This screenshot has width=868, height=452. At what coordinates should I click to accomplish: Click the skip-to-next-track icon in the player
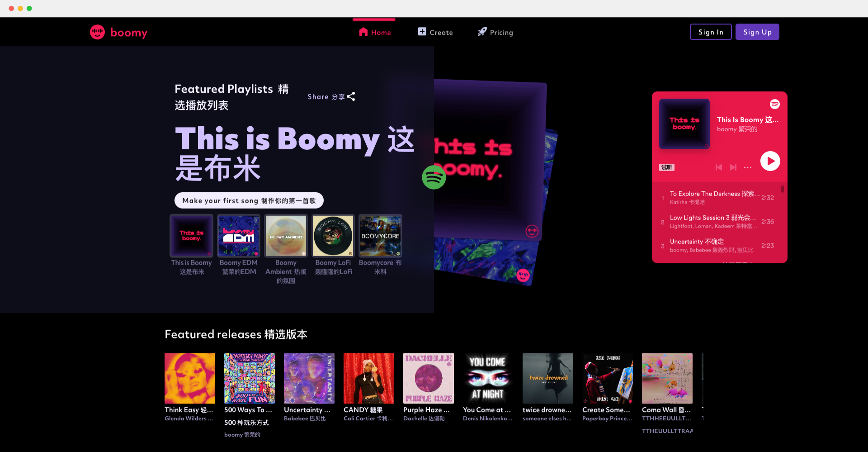click(x=733, y=167)
